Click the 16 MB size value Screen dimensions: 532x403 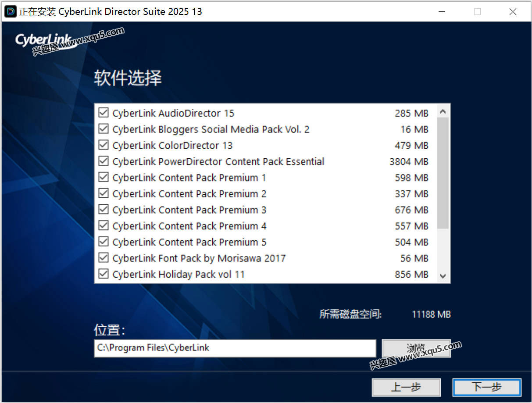click(x=414, y=129)
